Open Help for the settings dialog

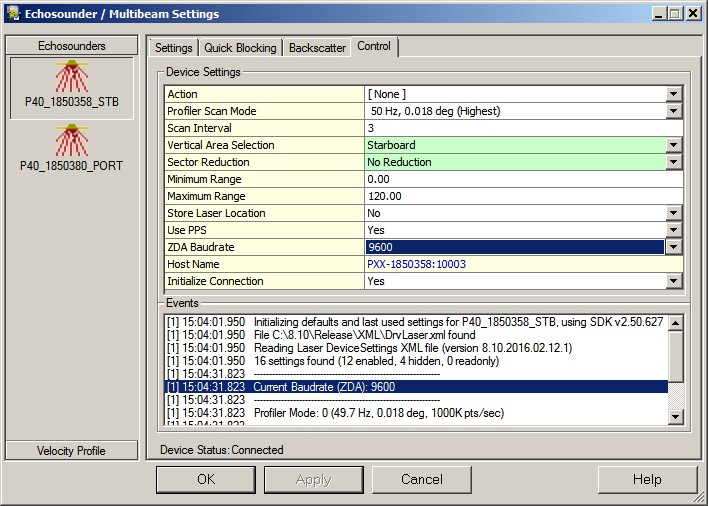(647, 480)
